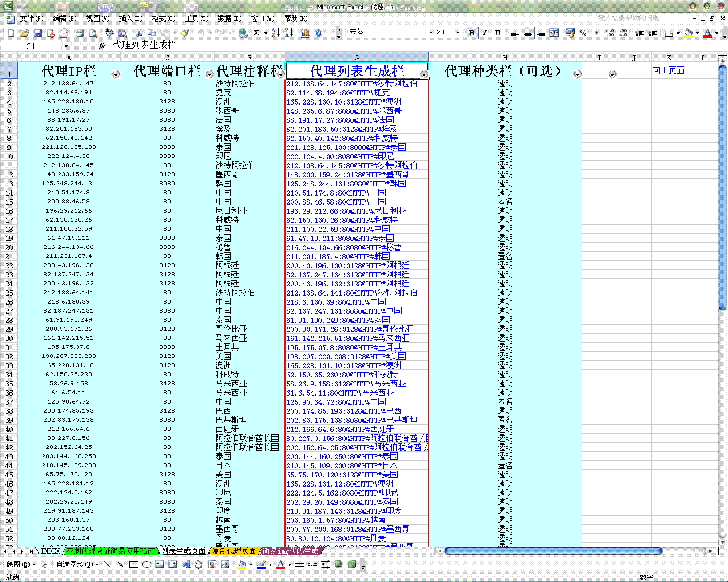Click the vertical scrollbar thumb
Image resolution: width=728 pixels, height=582 pixels.
point(722,188)
